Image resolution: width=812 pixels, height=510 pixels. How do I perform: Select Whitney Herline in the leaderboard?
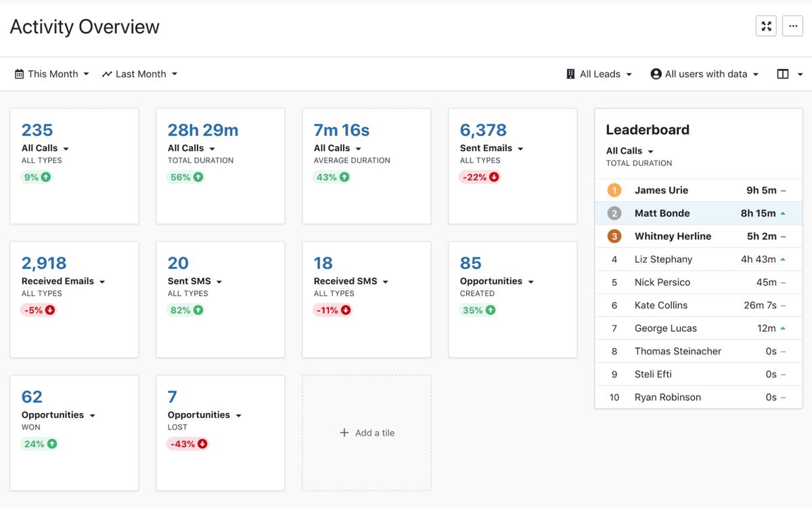coord(698,236)
